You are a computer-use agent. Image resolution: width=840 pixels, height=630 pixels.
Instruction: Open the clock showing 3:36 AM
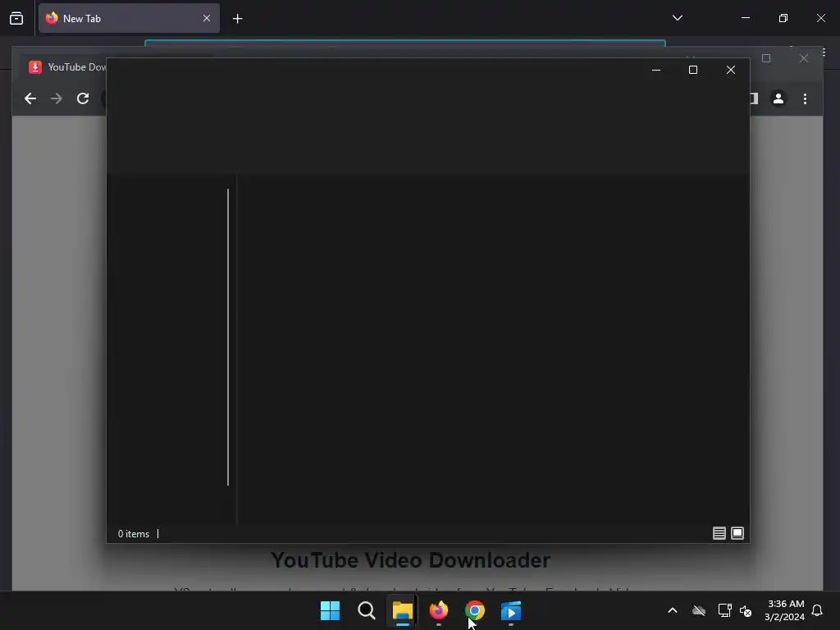(x=785, y=610)
